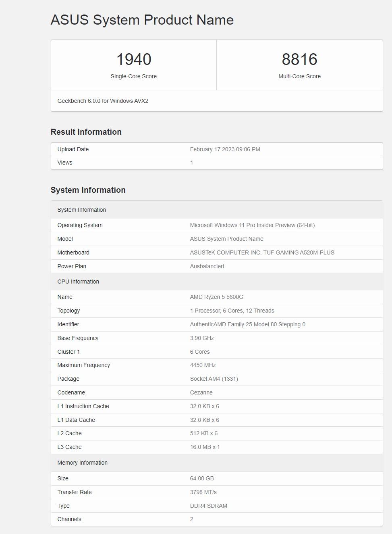
Task: Click the 512 KB x 6 L2 cache value
Action: pyautogui.click(x=203, y=433)
